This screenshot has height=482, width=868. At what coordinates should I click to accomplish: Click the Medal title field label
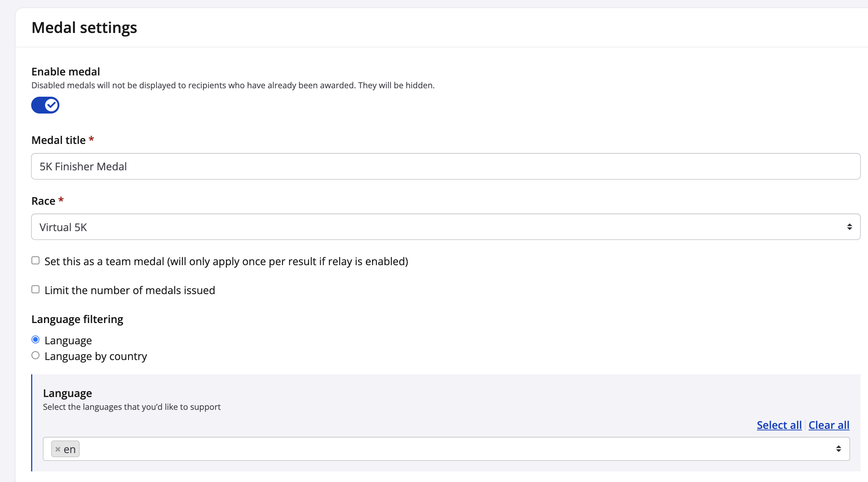tap(59, 140)
